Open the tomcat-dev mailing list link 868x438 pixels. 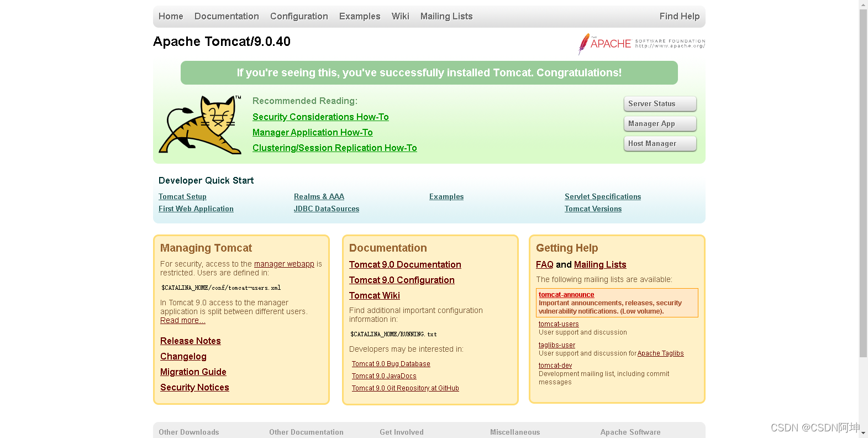click(555, 366)
